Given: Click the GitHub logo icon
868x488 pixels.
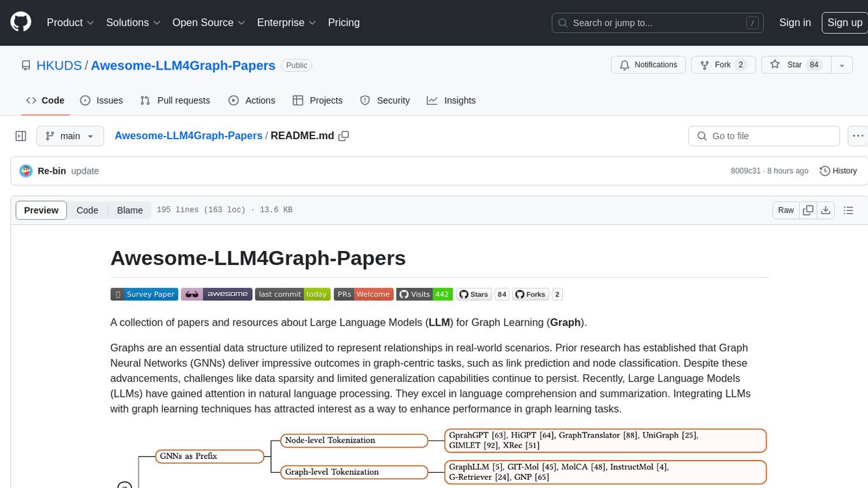Looking at the screenshot, I should (21, 22).
